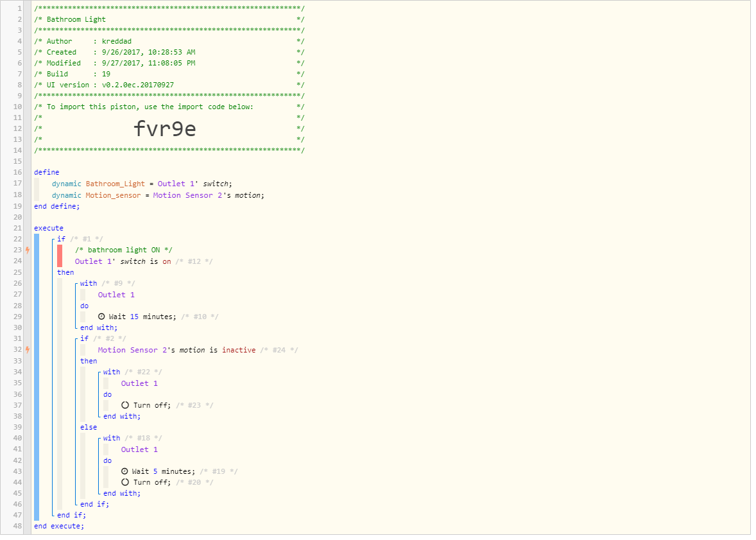Click the Bathroom_Light variable name
Screen dimensions: 756x540
[116, 184]
